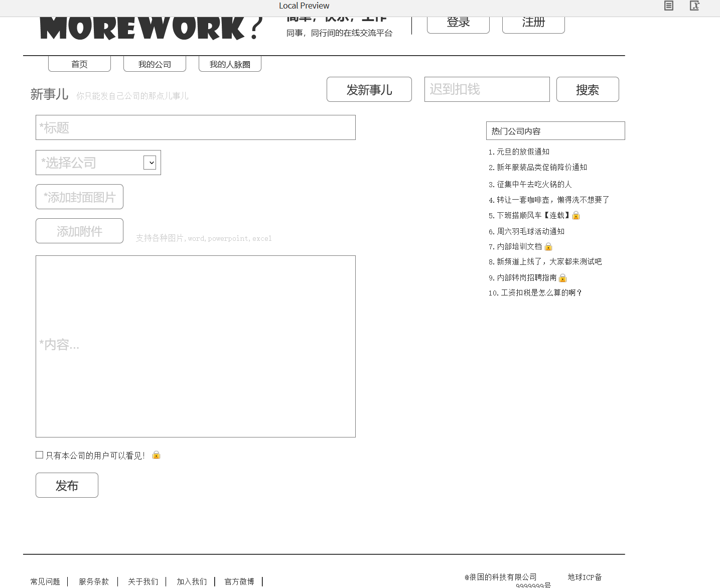Viewport: 720px width, 588px height.
Task: Click the notes page icon in preview bar
Action: [668, 6]
